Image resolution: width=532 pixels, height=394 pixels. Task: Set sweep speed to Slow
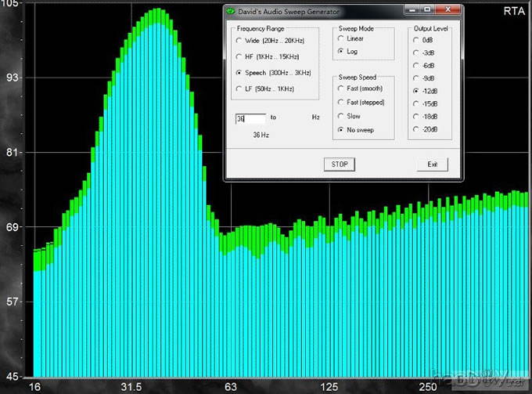click(x=340, y=116)
